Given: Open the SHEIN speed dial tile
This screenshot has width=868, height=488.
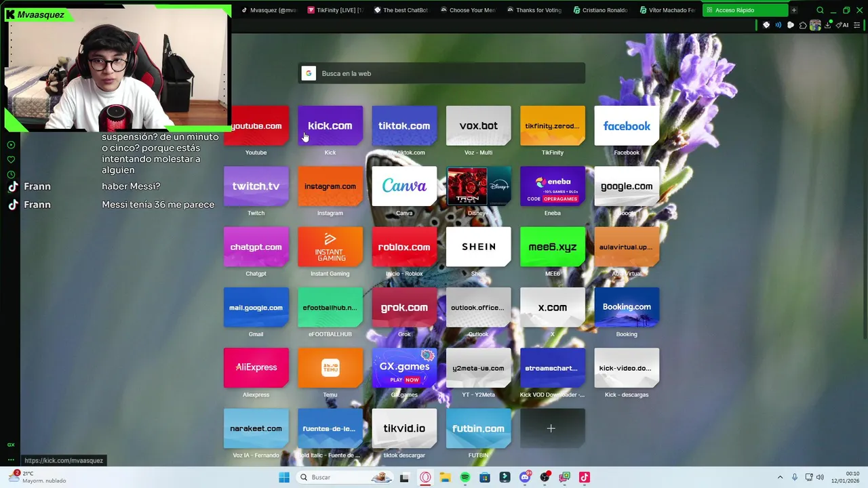Looking at the screenshot, I should (x=478, y=247).
